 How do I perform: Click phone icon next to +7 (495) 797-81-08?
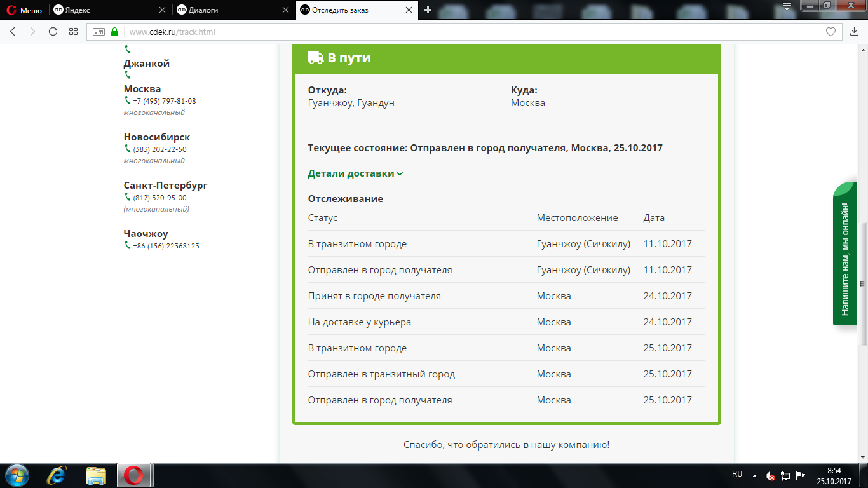(x=128, y=100)
